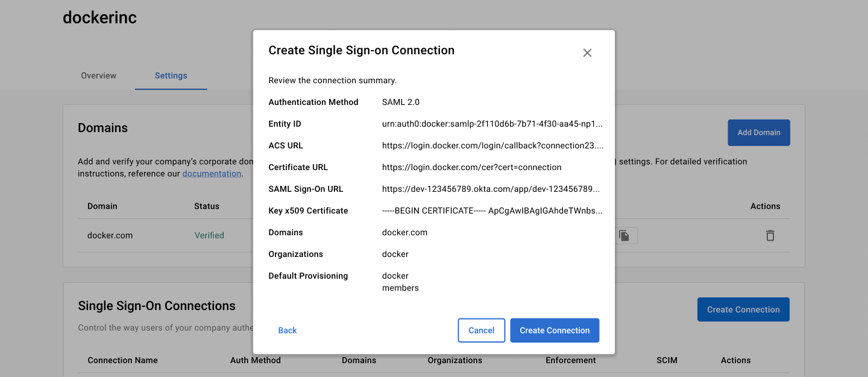Select the Entity ID urn value

[x=492, y=124]
